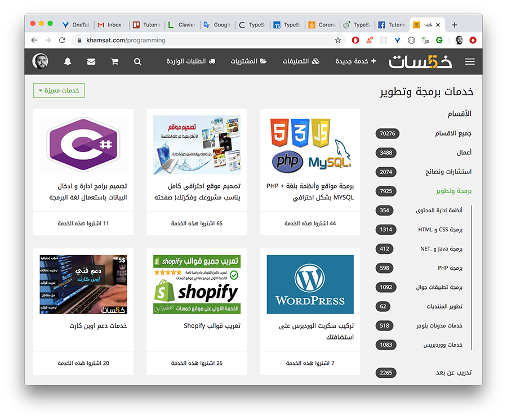Open برمجة تطبيقات جوال subcategory
Viewport: 507px width, 420px height.
(439, 287)
